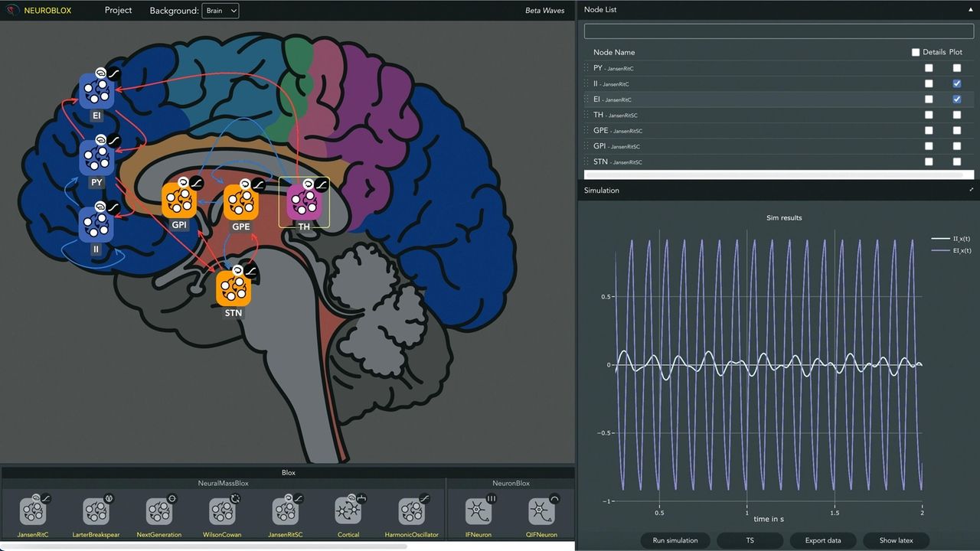Open the Project menu
The width and height of the screenshot is (980, 551).
click(x=118, y=10)
